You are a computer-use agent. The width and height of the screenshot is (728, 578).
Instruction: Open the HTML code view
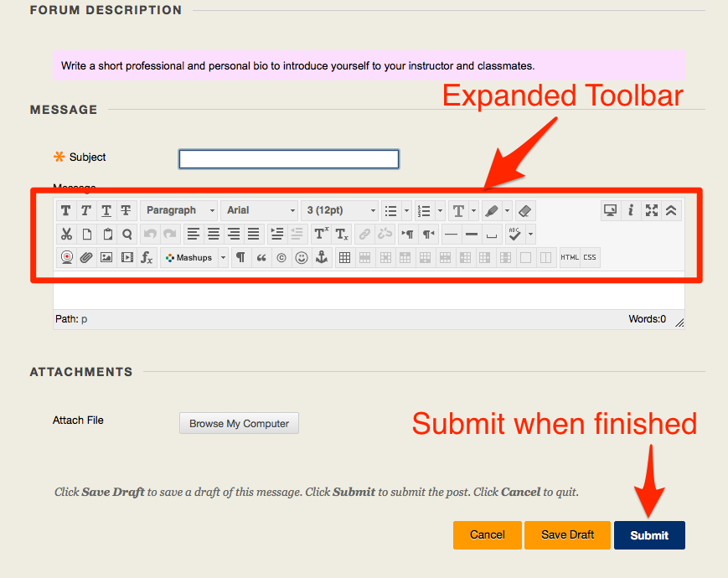coord(570,258)
